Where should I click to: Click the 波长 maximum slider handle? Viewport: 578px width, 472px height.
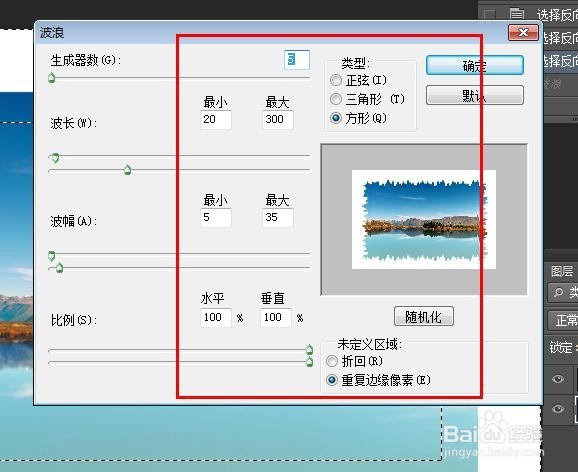click(128, 170)
